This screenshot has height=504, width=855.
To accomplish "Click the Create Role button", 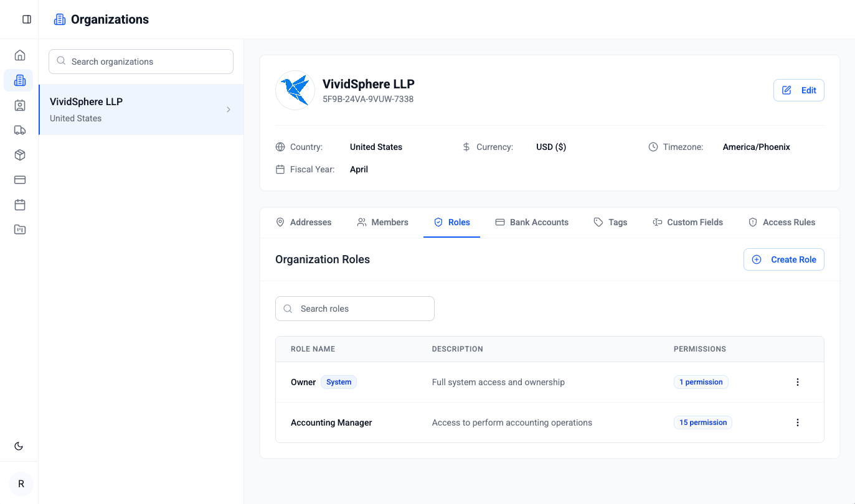I will pyautogui.click(x=783, y=259).
